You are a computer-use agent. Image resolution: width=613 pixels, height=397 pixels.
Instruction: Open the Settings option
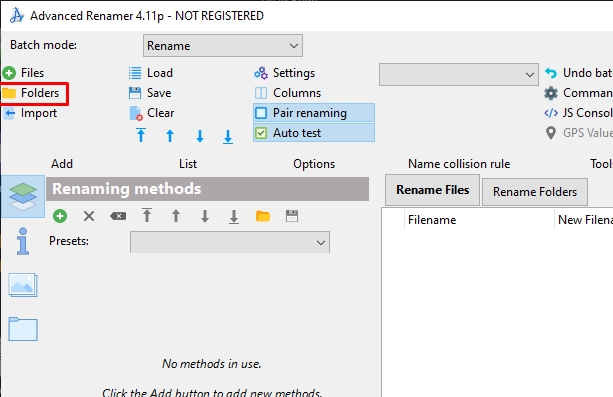click(285, 73)
